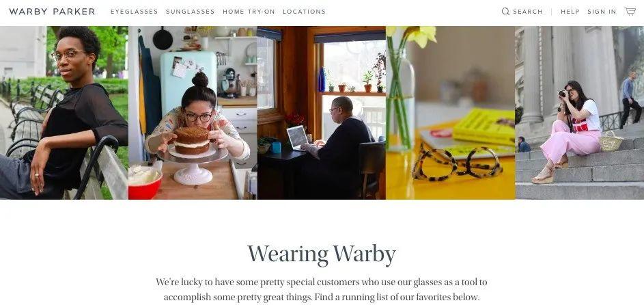
Task: Click the Wearing Warby heading
Action: coord(322,254)
